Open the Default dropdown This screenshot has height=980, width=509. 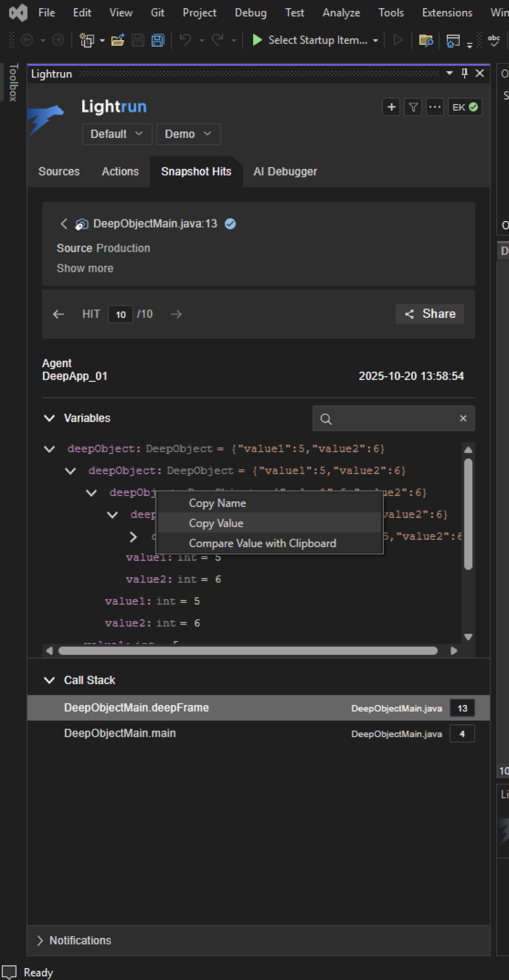117,134
